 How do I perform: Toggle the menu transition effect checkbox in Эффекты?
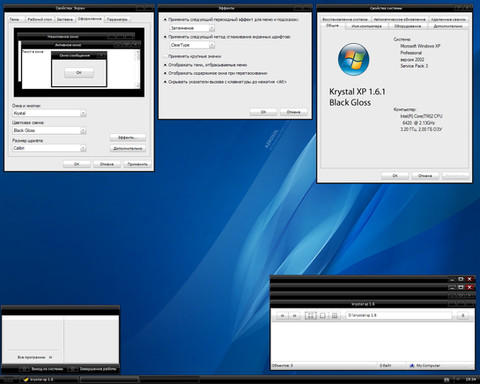(x=165, y=20)
